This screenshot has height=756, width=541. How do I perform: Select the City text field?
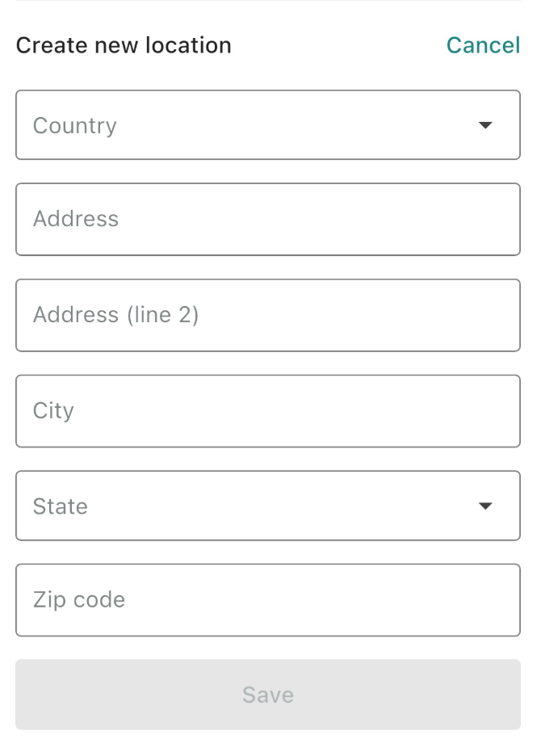click(x=267, y=410)
